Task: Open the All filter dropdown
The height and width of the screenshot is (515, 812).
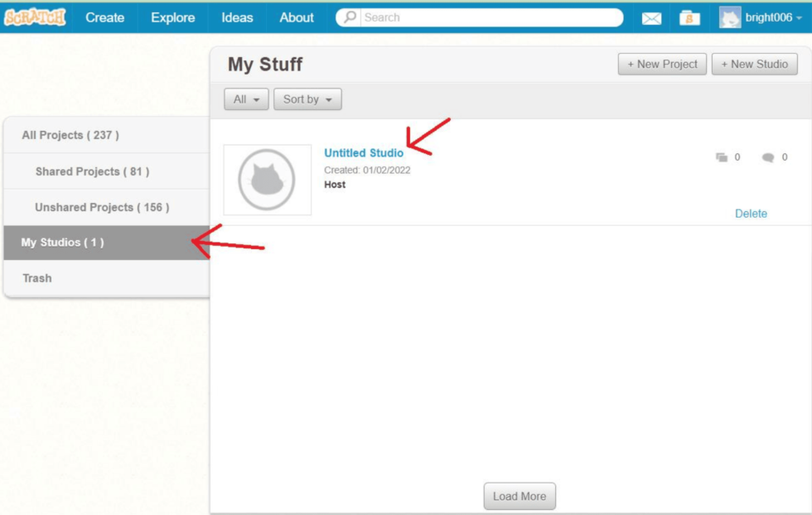Action: (245, 99)
